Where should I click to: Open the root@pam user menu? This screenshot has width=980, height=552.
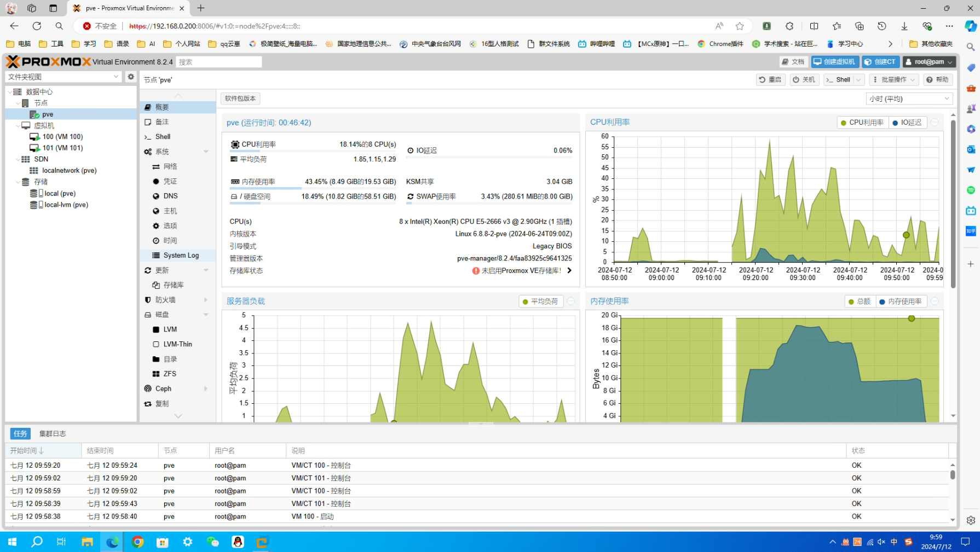(x=929, y=62)
